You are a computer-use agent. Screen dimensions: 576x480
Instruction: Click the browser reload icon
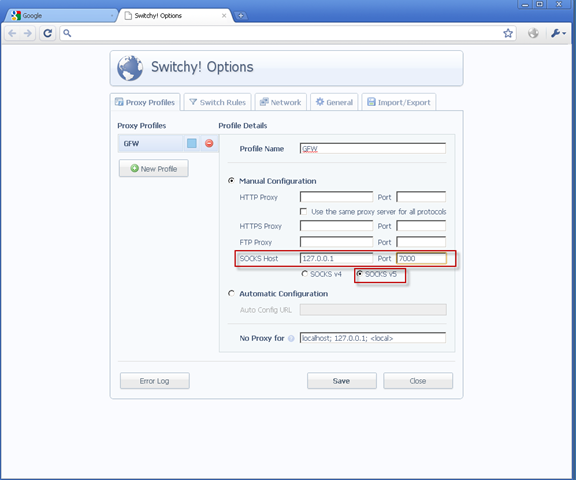point(47,33)
